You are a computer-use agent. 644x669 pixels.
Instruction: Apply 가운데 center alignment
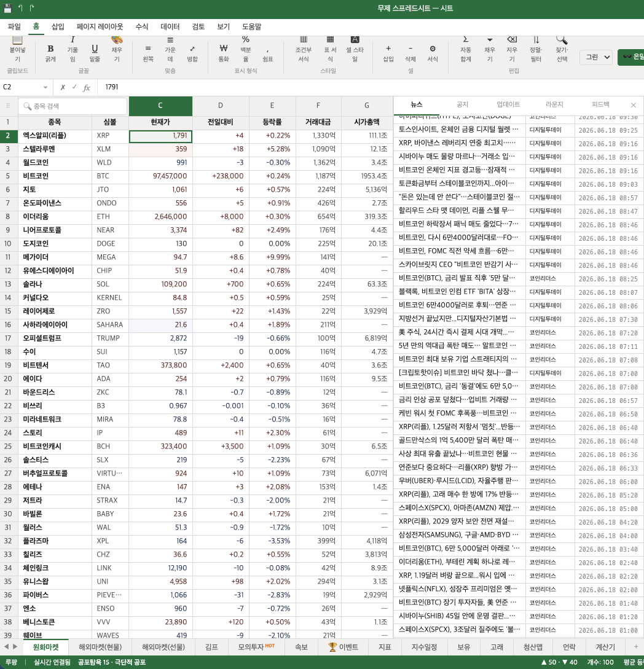coord(170,49)
